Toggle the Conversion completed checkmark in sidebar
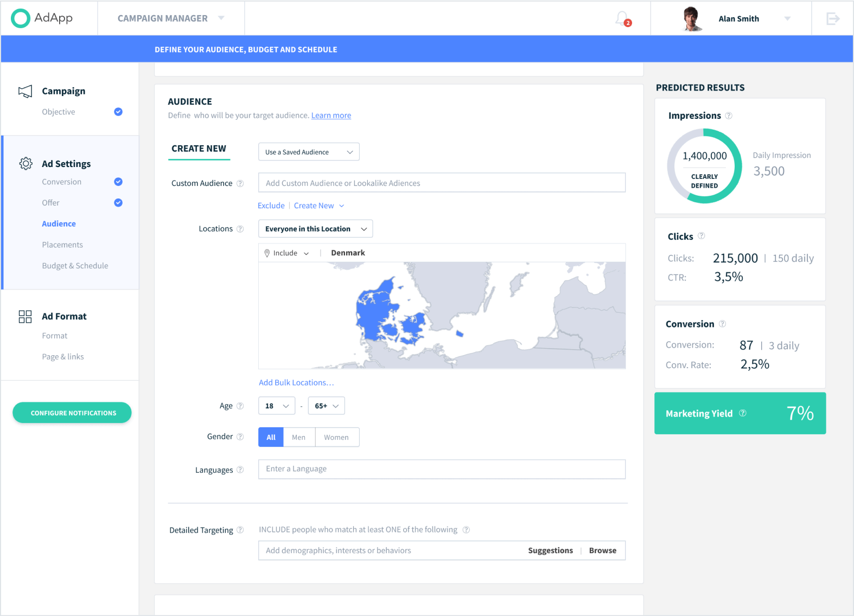854x616 pixels. [118, 182]
